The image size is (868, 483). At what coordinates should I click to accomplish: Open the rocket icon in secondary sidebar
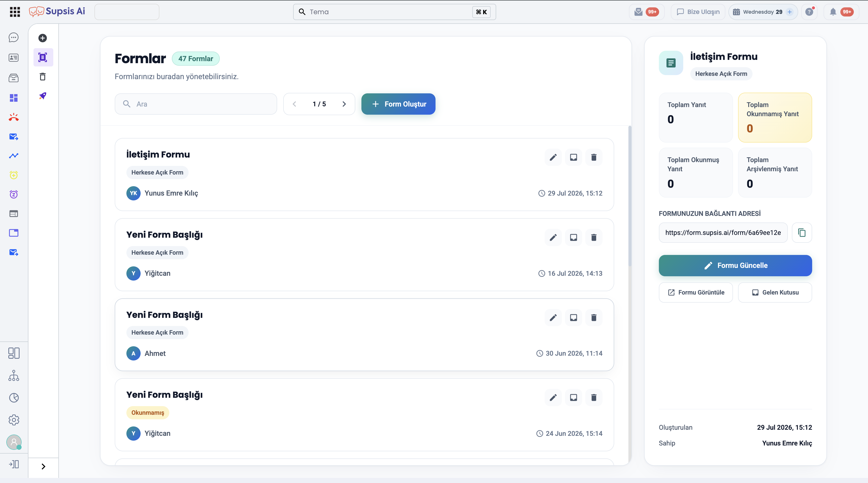coord(42,96)
